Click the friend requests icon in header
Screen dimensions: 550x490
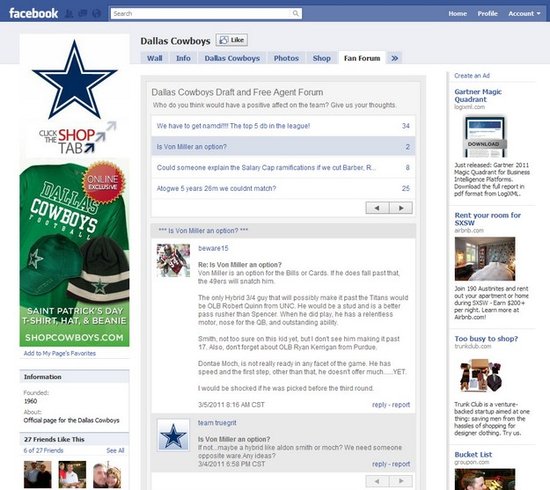69,14
